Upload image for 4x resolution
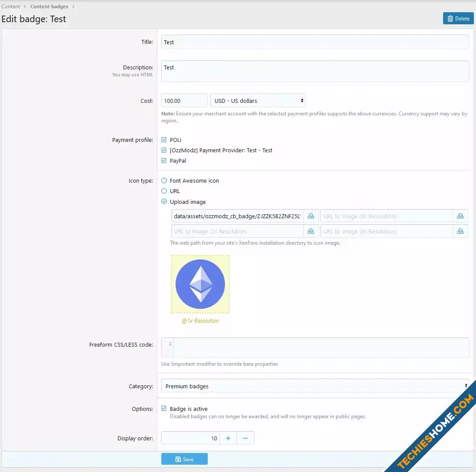The image size is (476, 472). (460, 231)
